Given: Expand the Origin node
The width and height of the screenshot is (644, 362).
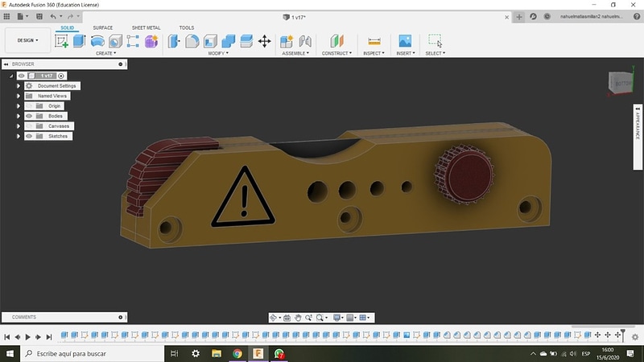Looking at the screenshot, I should pyautogui.click(x=18, y=106).
